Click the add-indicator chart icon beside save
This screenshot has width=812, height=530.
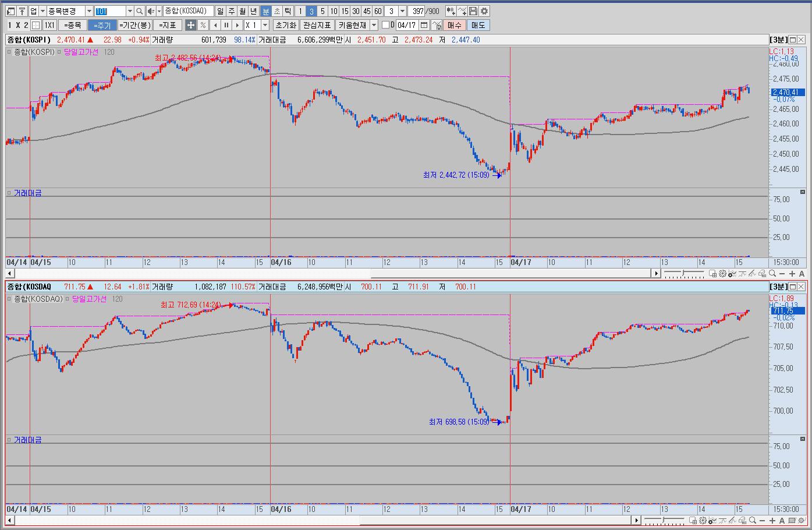[x=462, y=11]
